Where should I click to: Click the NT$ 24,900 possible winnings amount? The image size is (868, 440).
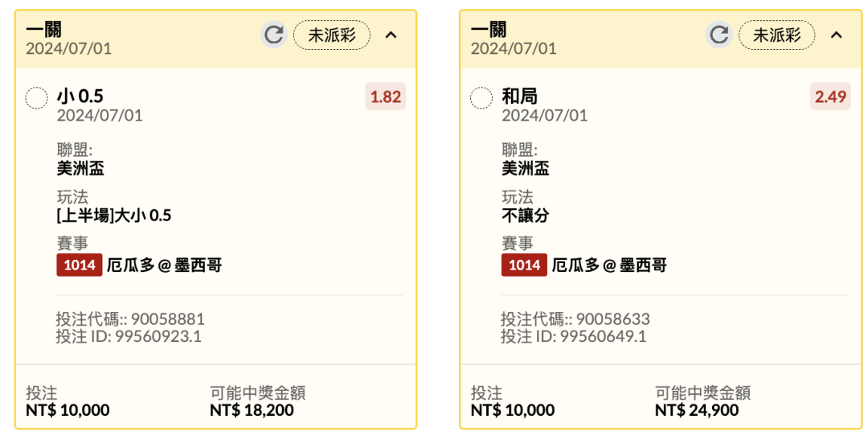697,410
